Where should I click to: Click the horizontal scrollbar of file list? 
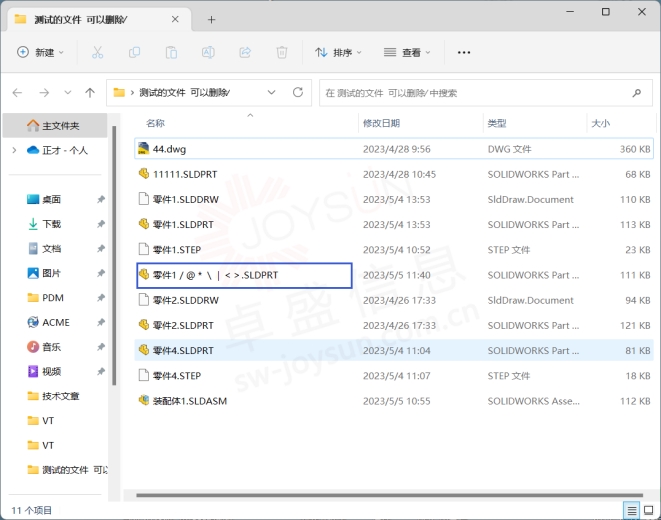pyautogui.click(x=389, y=495)
